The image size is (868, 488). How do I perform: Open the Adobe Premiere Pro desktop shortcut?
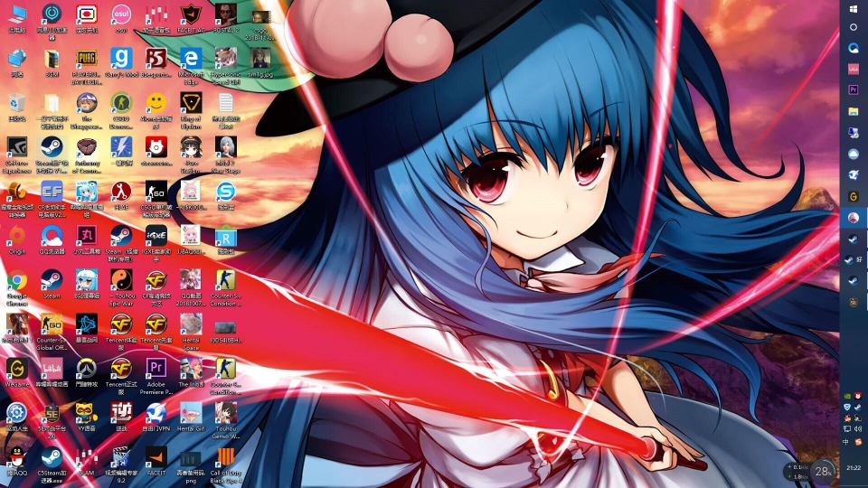point(156,376)
